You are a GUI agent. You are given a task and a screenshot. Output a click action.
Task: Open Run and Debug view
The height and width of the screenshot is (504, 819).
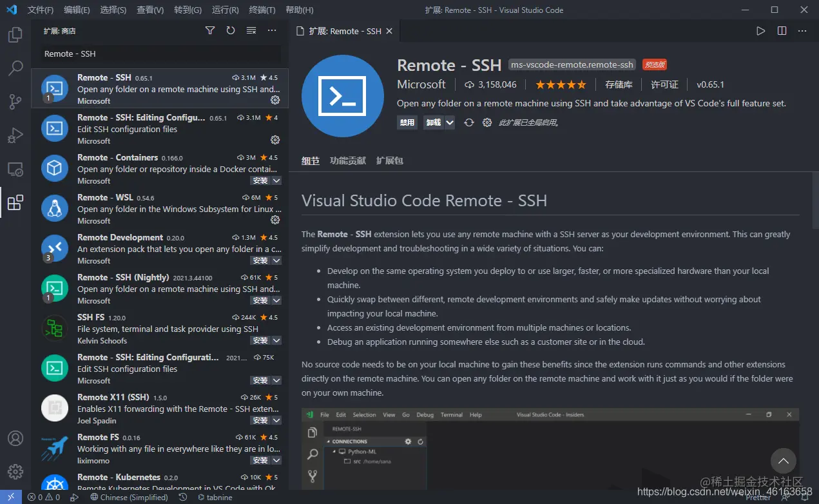[15, 135]
